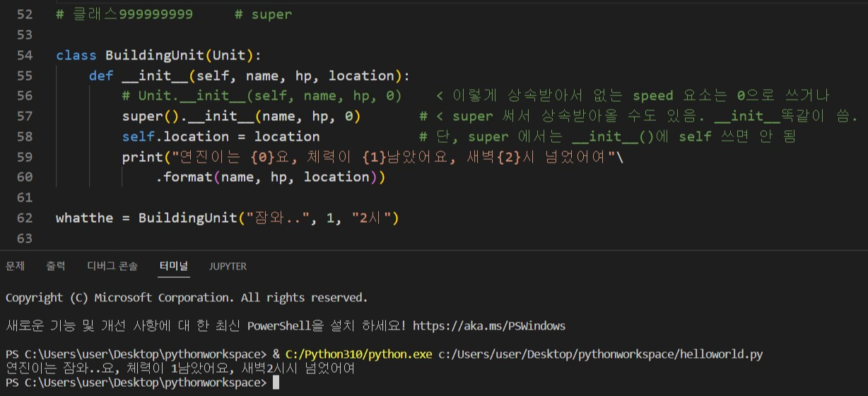The image size is (868, 396).
Task: Click the '# 클래스999999999' comment on line 52
Action: tap(124, 14)
